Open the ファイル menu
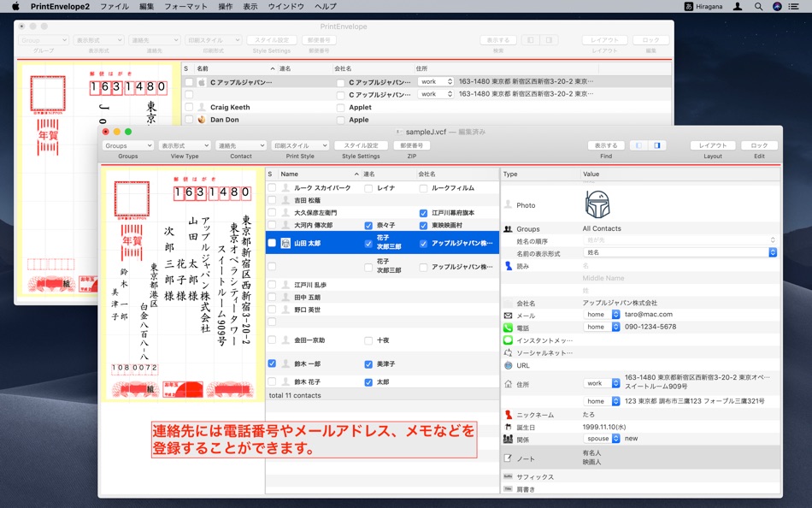812x508 pixels. (x=115, y=6)
